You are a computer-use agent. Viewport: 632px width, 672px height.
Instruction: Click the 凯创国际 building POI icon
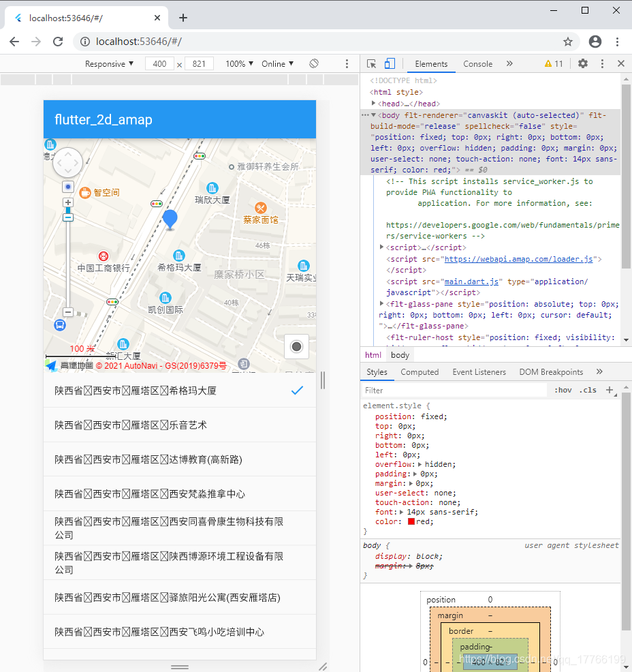[x=165, y=297]
